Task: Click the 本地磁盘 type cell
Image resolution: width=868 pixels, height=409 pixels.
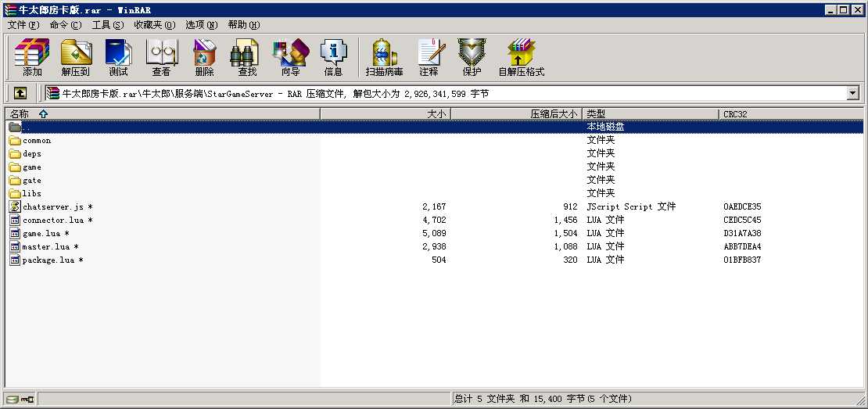Action: coord(605,127)
